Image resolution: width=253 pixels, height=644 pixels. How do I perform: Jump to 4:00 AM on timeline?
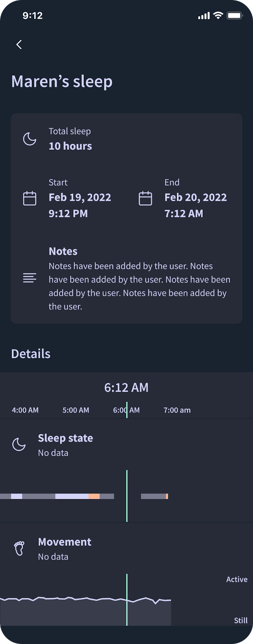(x=25, y=410)
